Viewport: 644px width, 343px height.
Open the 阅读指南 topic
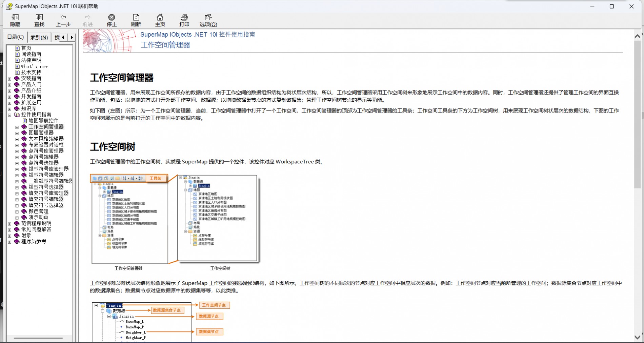tap(31, 54)
